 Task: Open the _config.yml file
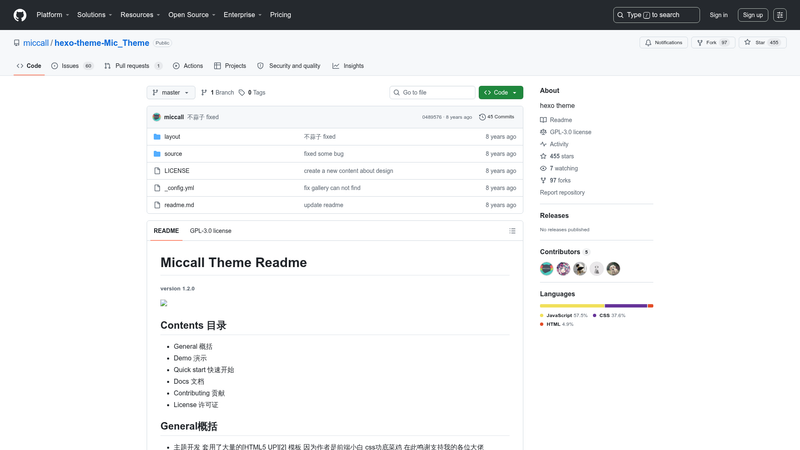(179, 188)
